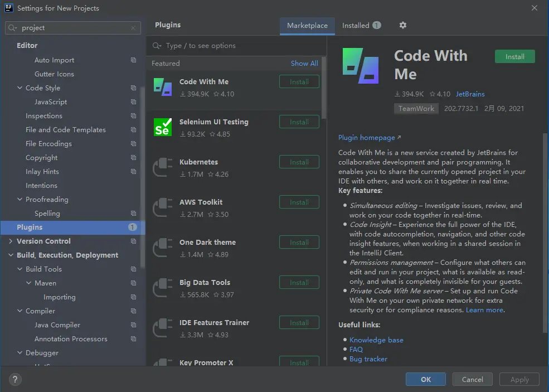Collapse the Debugger tree node
549x392 pixels.
click(20, 353)
